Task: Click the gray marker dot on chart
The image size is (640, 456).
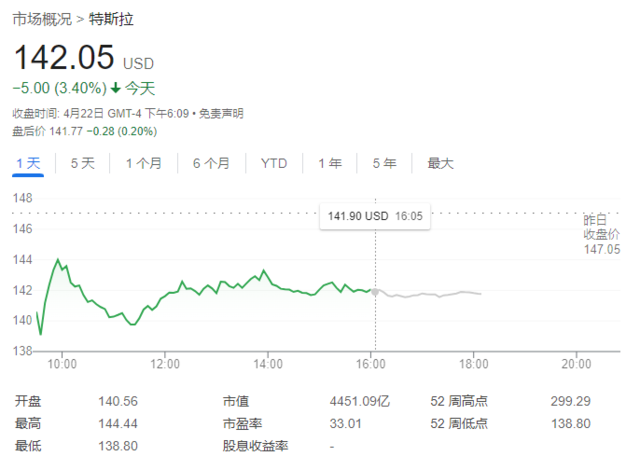Action: 375,292
